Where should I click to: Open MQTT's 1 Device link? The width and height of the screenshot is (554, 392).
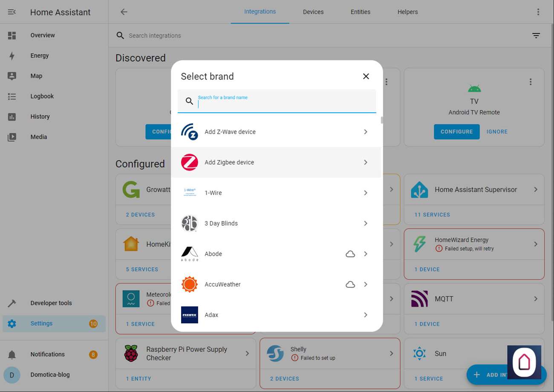click(427, 324)
